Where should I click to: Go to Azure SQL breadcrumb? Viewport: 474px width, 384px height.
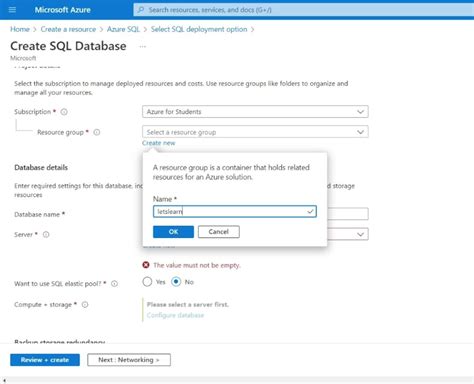123,29
